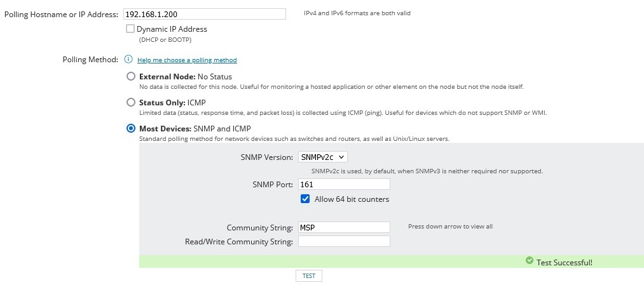Click the green Test Successful checkmark icon
Screen dimensions: 644x285
530,261
